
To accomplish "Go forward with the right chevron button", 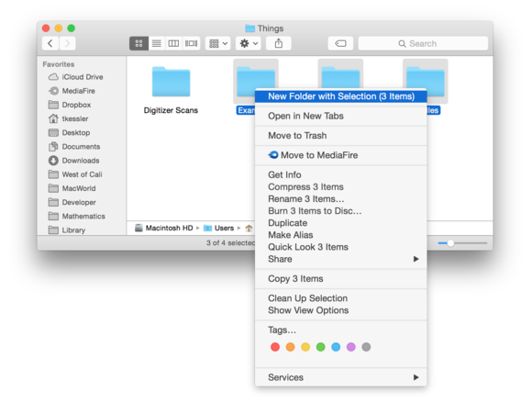I will click(x=67, y=43).
